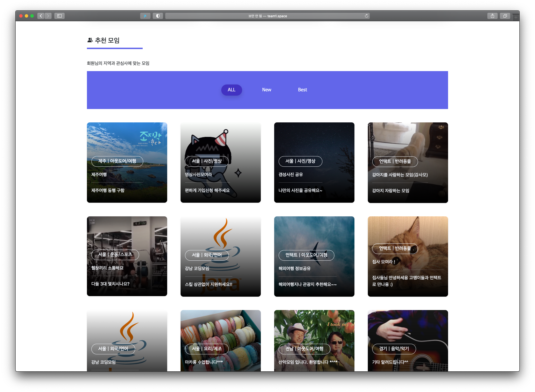
Task: Click the 강아지 자랑하는 모임 description
Action: point(391,191)
